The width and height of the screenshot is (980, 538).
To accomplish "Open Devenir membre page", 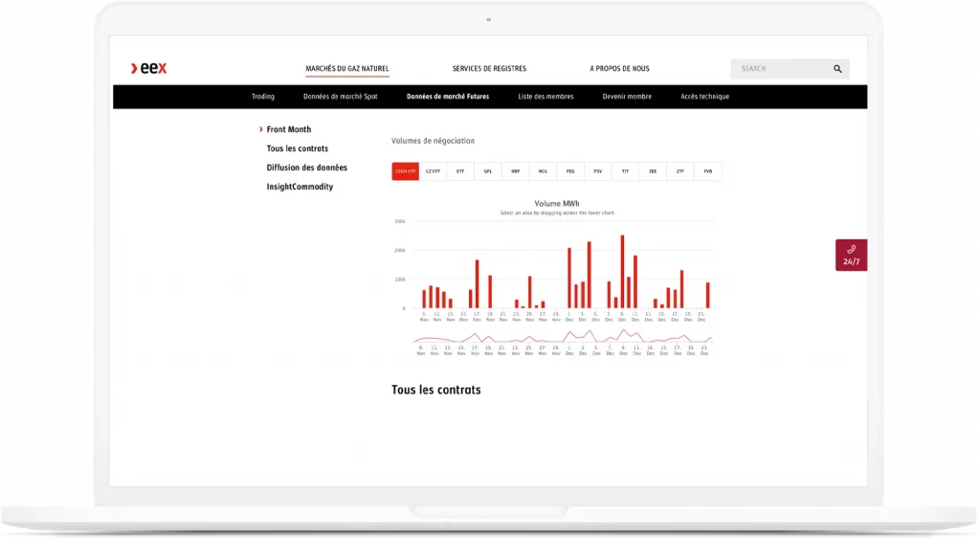I will pyautogui.click(x=627, y=97).
